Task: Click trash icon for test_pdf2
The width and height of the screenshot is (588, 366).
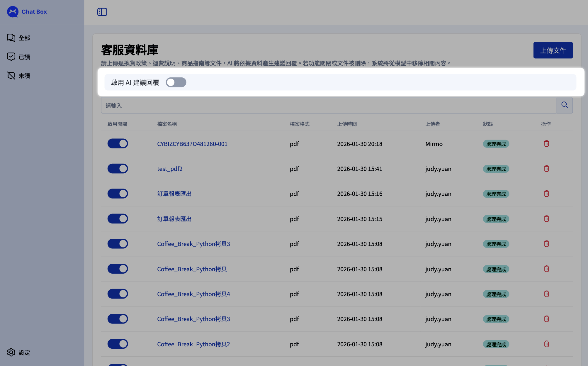Action: [x=546, y=169]
